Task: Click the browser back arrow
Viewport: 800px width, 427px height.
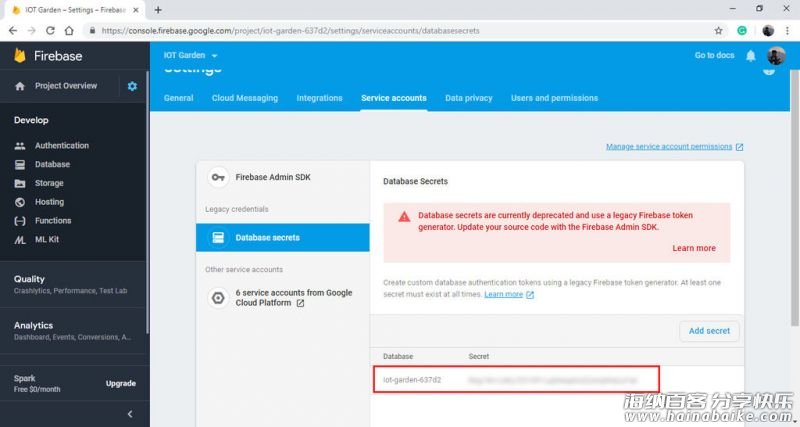Action: [13, 31]
